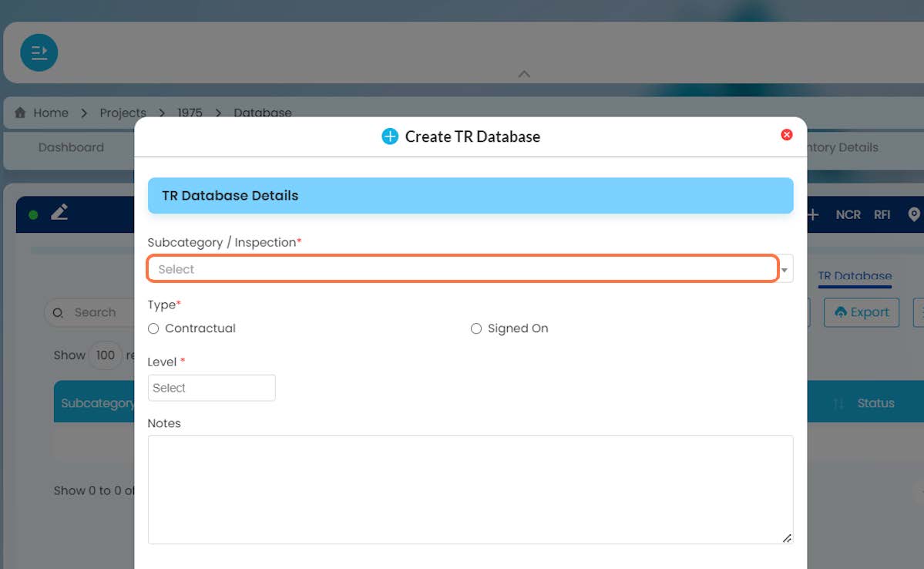The height and width of the screenshot is (569, 924).
Task: Sort by the Status column header
Action: [x=875, y=403]
